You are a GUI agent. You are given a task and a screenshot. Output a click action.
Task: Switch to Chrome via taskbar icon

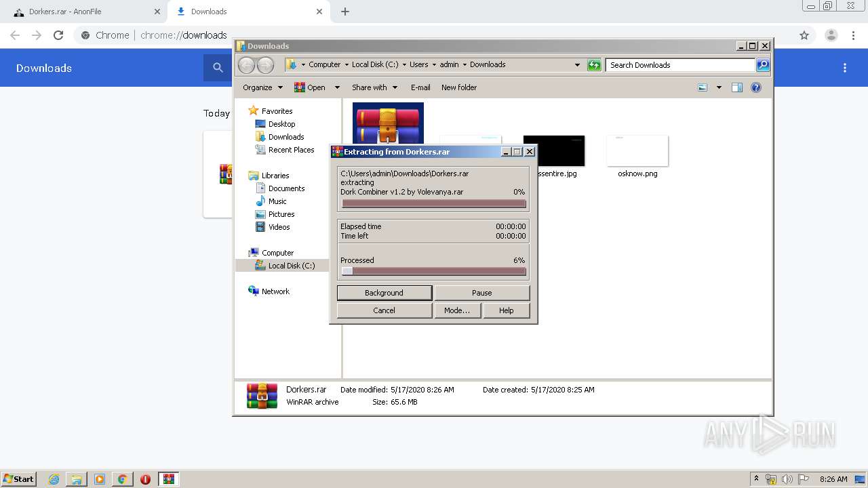pos(122,479)
